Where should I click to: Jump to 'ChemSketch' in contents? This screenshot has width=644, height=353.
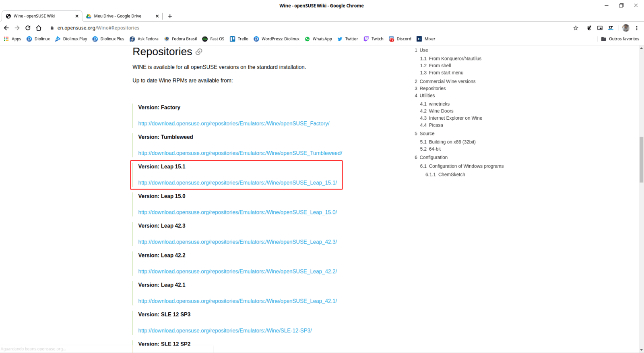click(445, 174)
